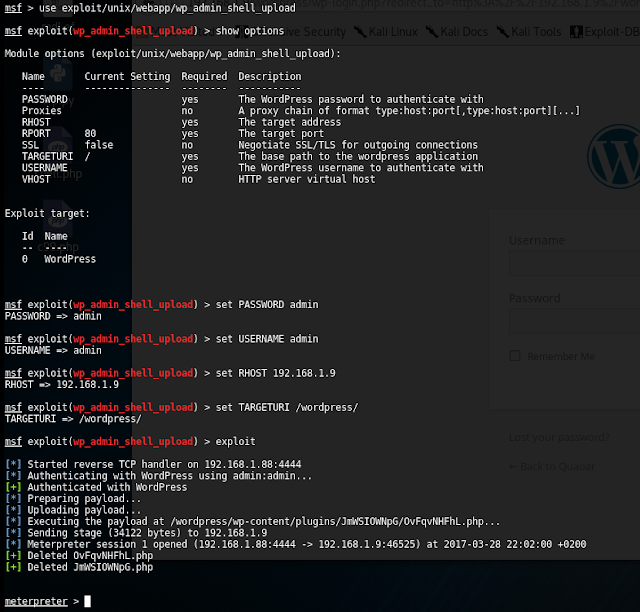This screenshot has height=612, width=640.
Task: Click the WordPress logo on login page
Action: (614, 156)
